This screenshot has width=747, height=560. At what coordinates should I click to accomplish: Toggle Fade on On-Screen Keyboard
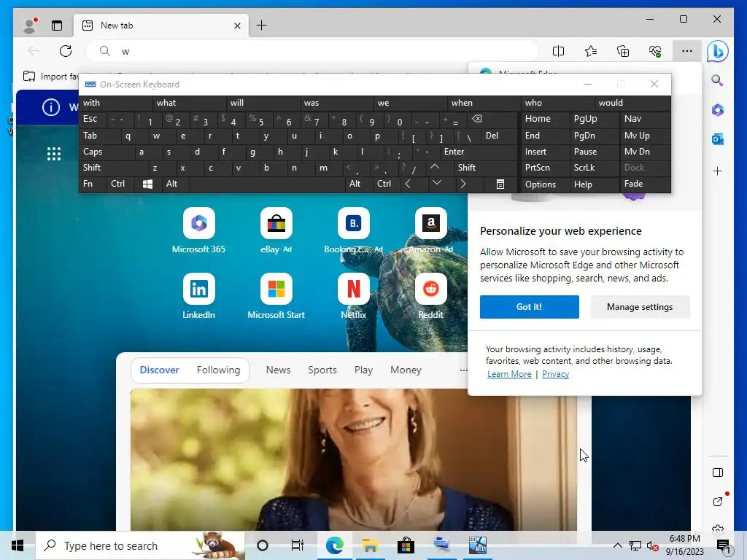pos(645,184)
